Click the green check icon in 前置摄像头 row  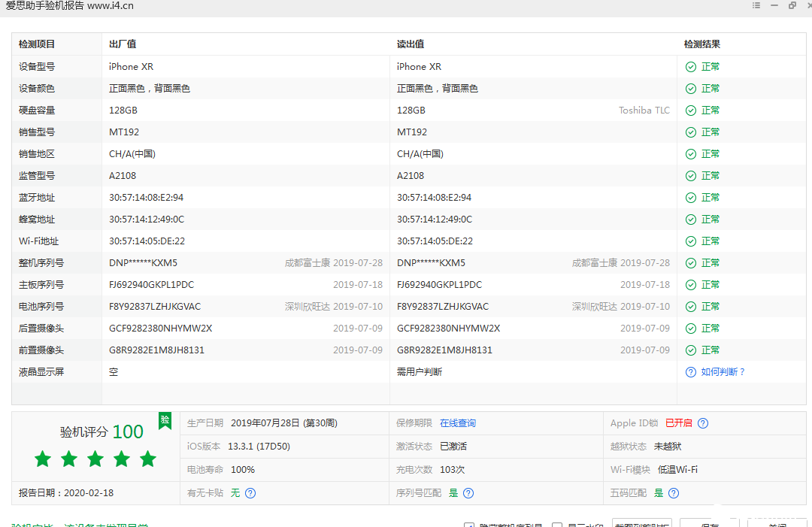(x=691, y=350)
